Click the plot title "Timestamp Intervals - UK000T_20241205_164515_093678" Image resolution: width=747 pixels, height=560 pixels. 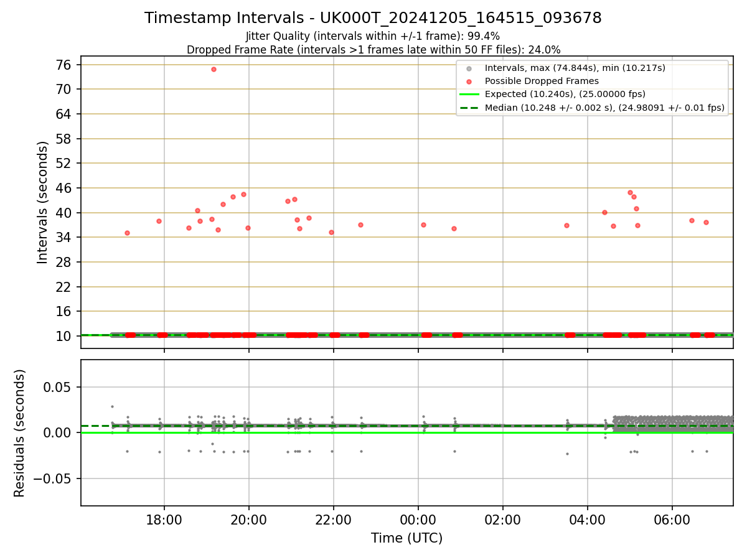(x=373, y=18)
